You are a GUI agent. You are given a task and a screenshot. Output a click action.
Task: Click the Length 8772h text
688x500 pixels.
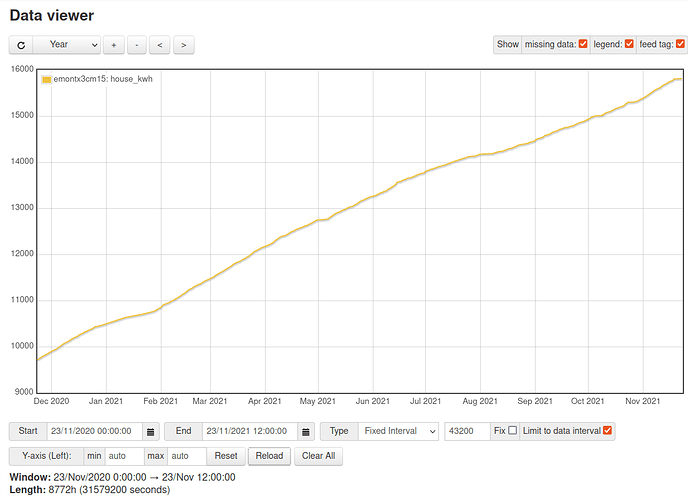tap(90, 490)
